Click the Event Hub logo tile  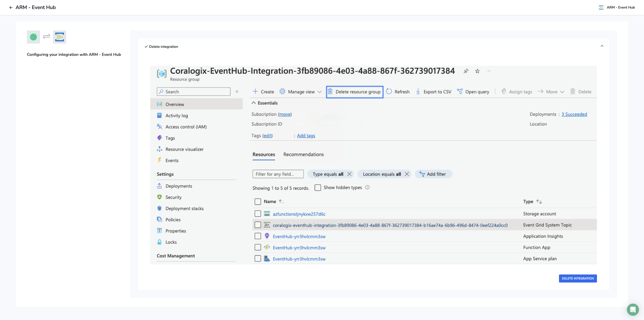(x=60, y=37)
